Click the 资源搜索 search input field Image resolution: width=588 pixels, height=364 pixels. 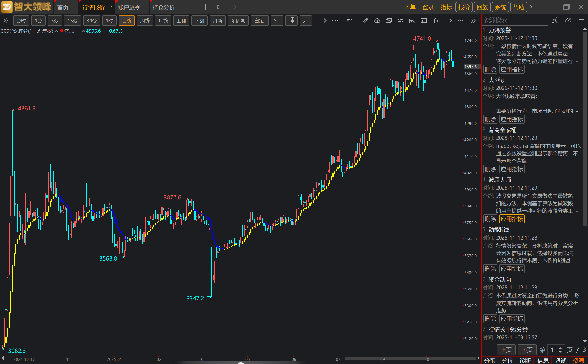tap(515, 20)
